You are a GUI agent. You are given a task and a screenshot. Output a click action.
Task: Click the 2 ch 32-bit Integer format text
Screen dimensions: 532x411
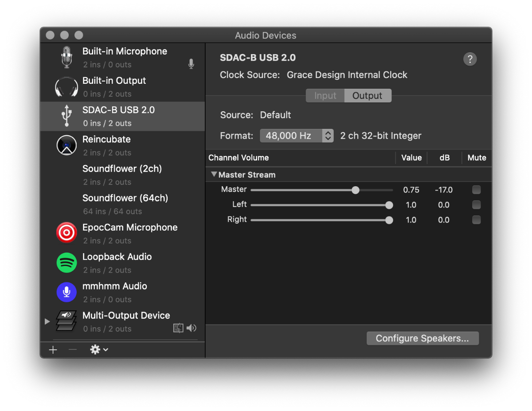(381, 136)
